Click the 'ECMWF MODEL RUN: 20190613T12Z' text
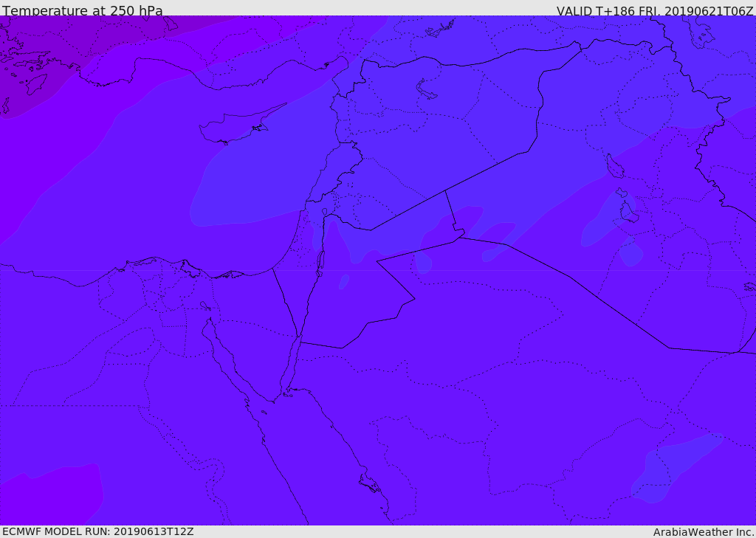This screenshot has width=756, height=538. [x=98, y=531]
